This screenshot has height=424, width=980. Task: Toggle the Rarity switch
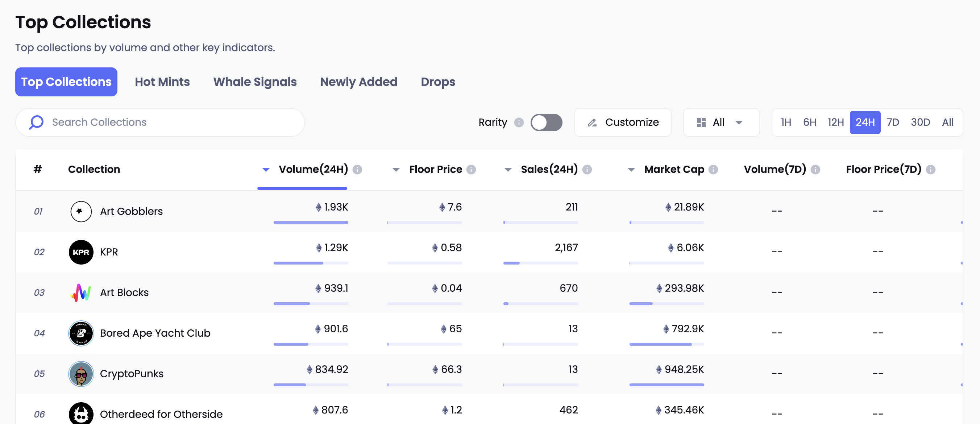[x=546, y=122]
